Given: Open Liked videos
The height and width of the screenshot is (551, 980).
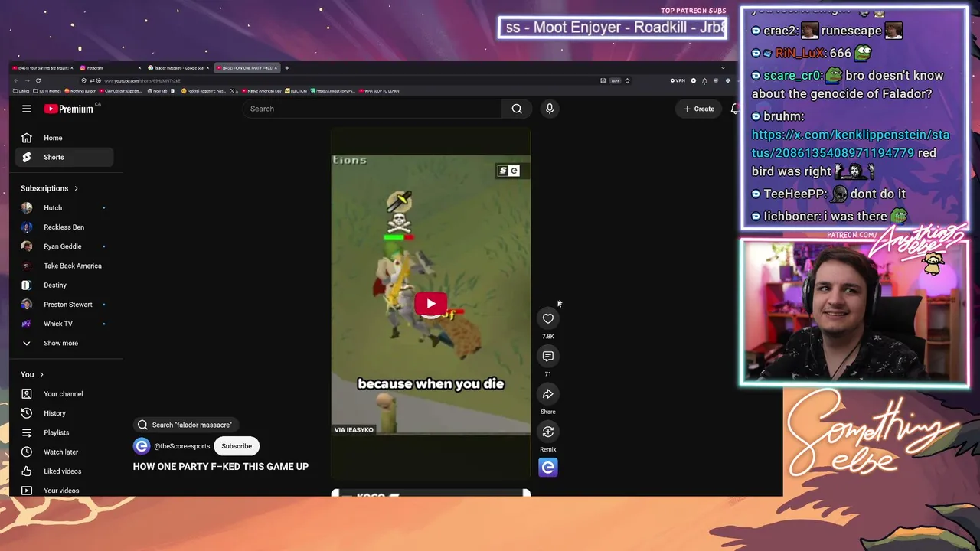Looking at the screenshot, I should [x=64, y=471].
